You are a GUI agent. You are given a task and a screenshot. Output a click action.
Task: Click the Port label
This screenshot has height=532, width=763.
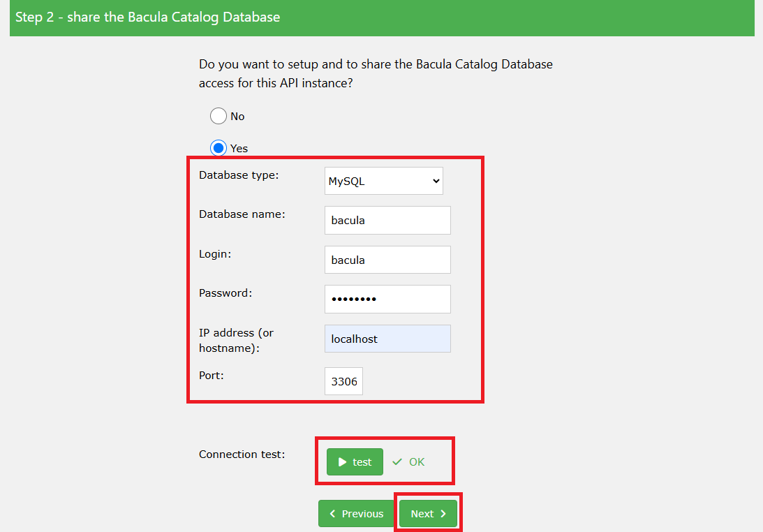coord(212,376)
